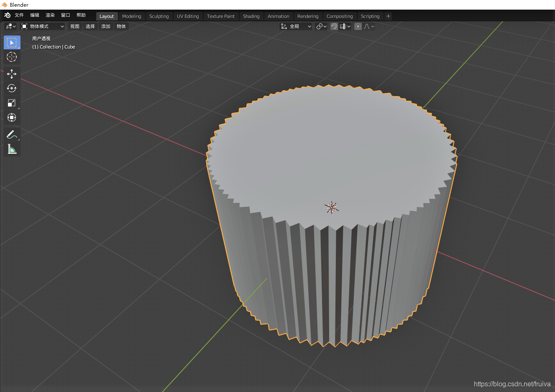Open the 选择 (Select) viewport menu
This screenshot has height=392, width=555.
click(x=90, y=26)
